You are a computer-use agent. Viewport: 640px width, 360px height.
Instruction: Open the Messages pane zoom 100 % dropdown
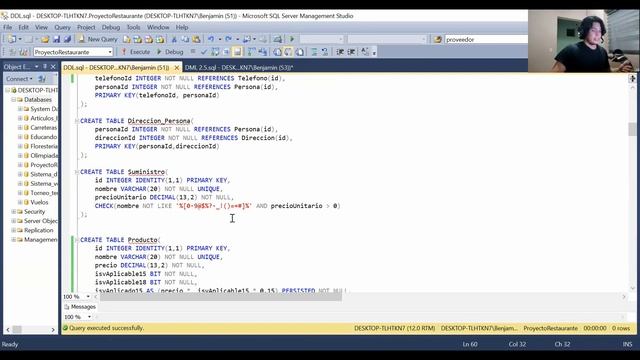click(89, 317)
